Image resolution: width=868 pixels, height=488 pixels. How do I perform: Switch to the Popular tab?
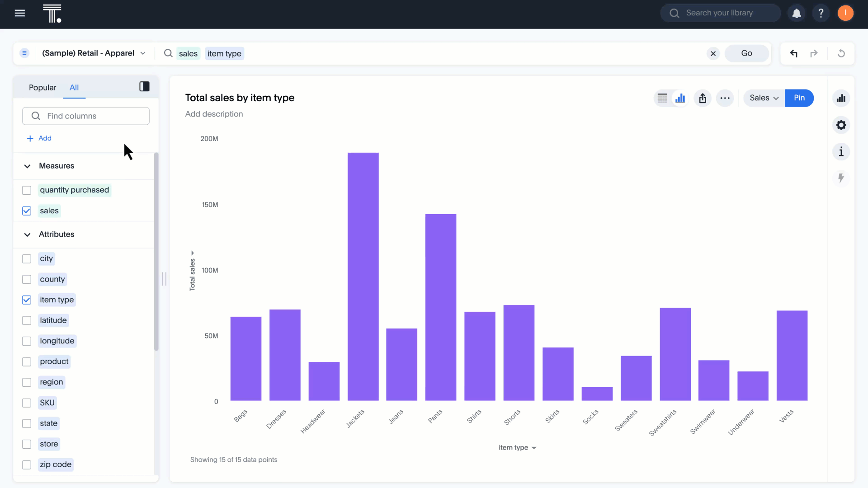42,88
